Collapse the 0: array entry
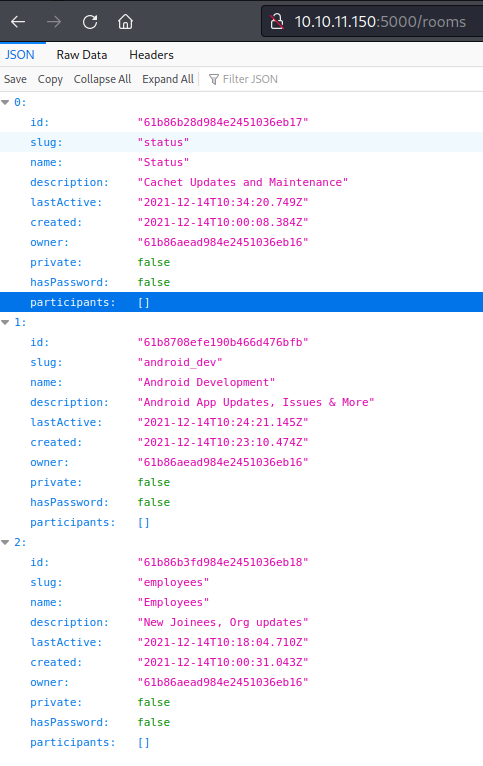Viewport: 483px width, 766px height. click(5, 103)
